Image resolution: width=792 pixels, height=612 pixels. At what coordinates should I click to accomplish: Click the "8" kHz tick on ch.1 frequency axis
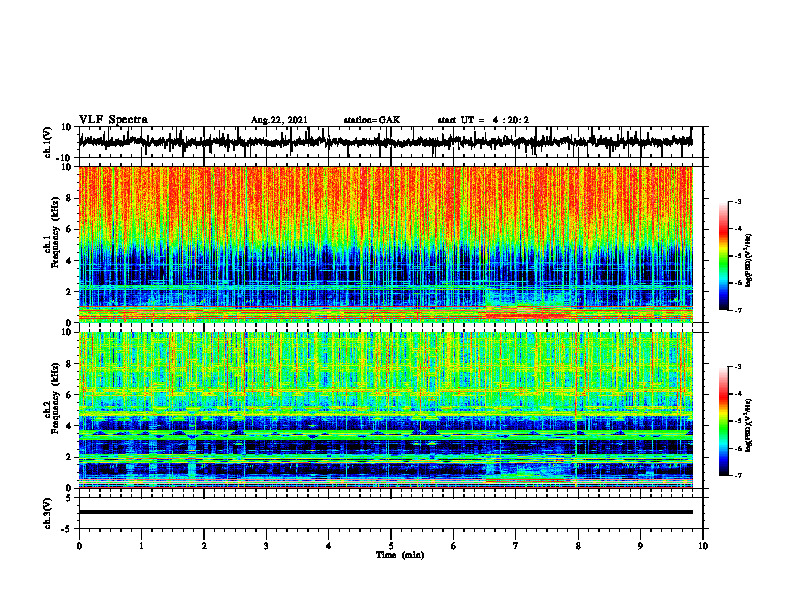(x=70, y=198)
